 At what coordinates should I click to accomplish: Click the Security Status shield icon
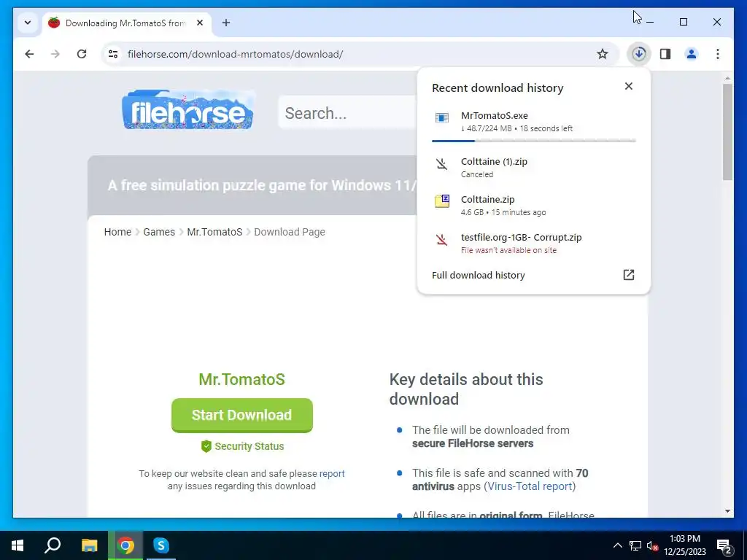click(206, 446)
